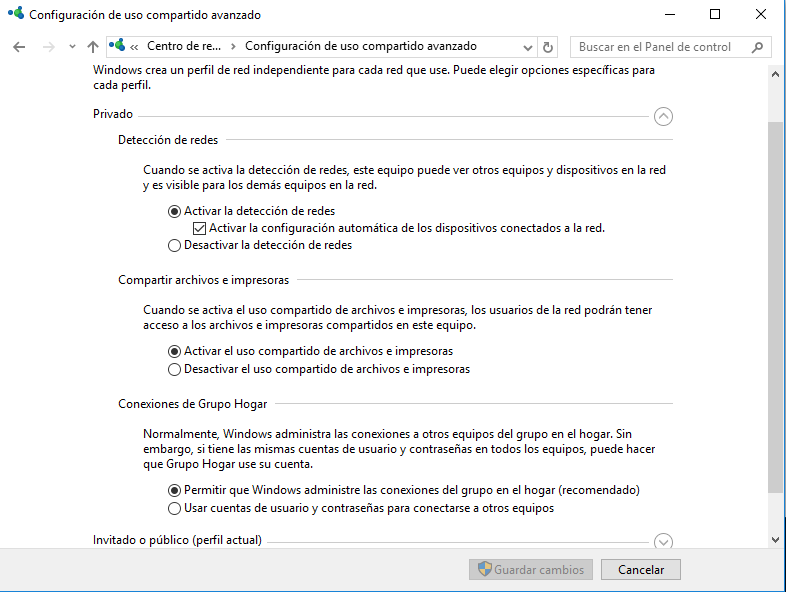The height and width of the screenshot is (592, 786).
Task: Minimize the window
Action: click(x=670, y=15)
